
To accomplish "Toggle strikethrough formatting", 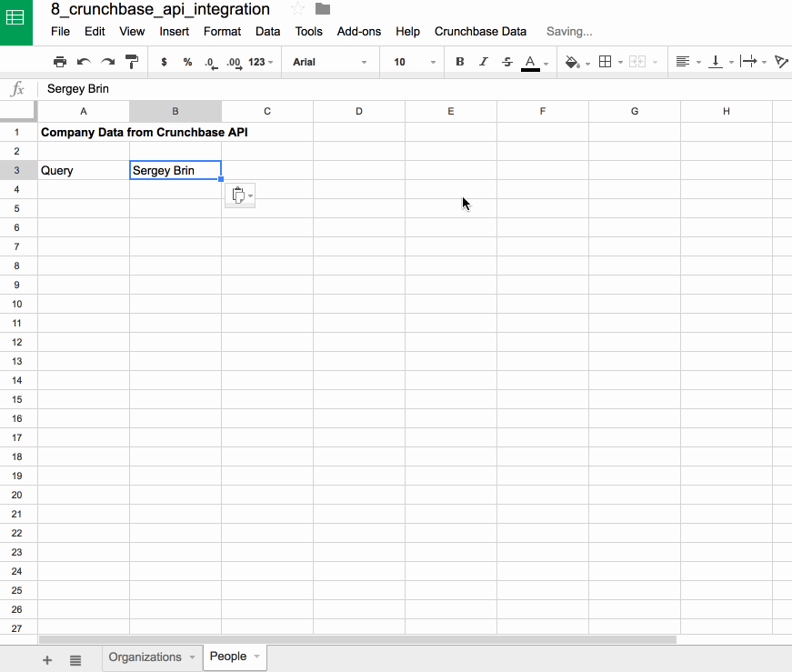I will 507,62.
